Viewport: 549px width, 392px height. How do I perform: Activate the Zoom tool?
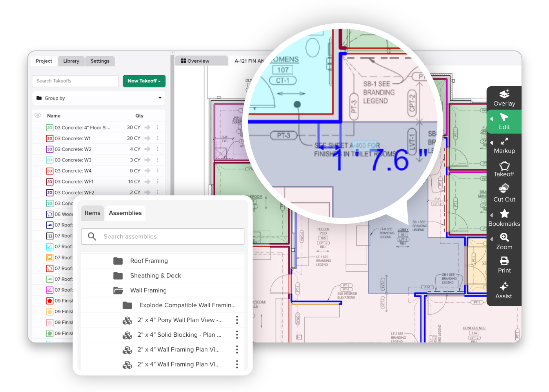point(504,242)
